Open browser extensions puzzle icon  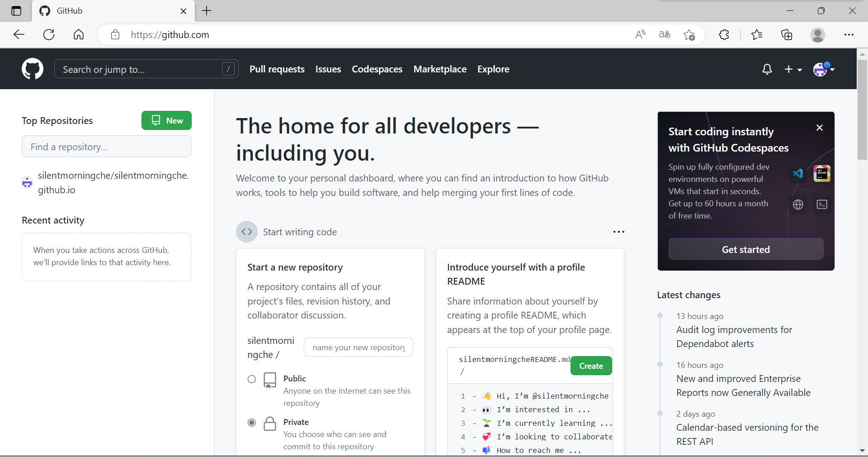click(724, 35)
